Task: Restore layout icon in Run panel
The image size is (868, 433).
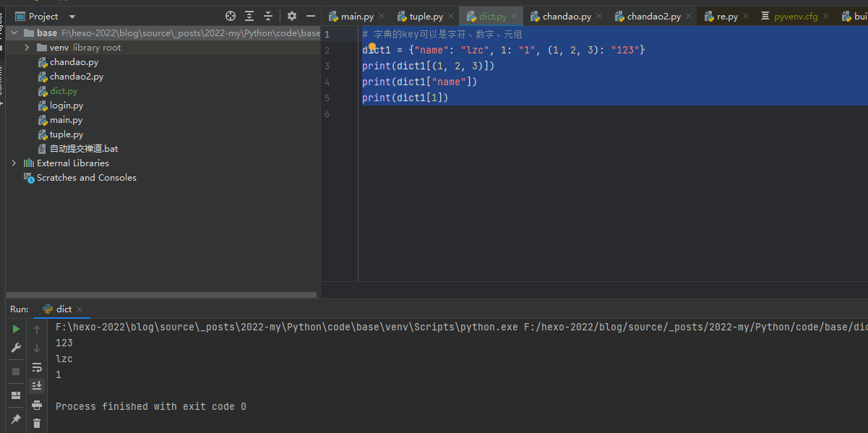Action: [16, 395]
